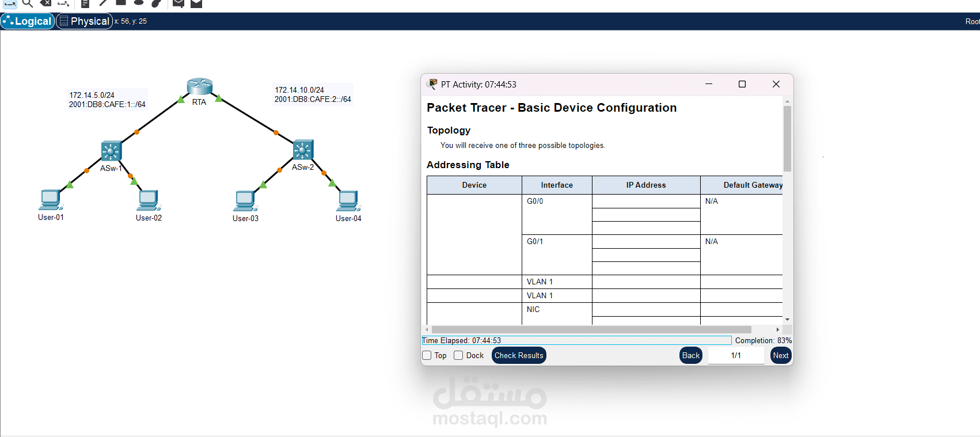
Task: Select the Draw Ellipse tool
Action: click(x=139, y=2)
